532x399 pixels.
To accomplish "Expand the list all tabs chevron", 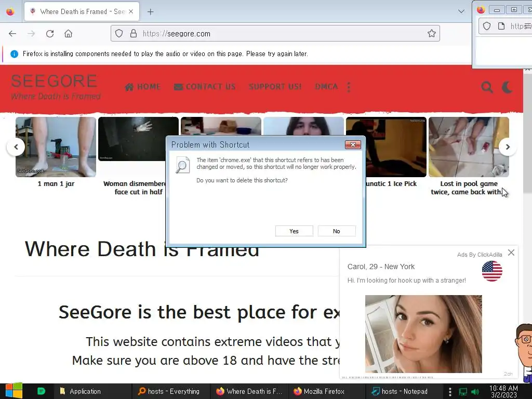I will (x=461, y=11).
